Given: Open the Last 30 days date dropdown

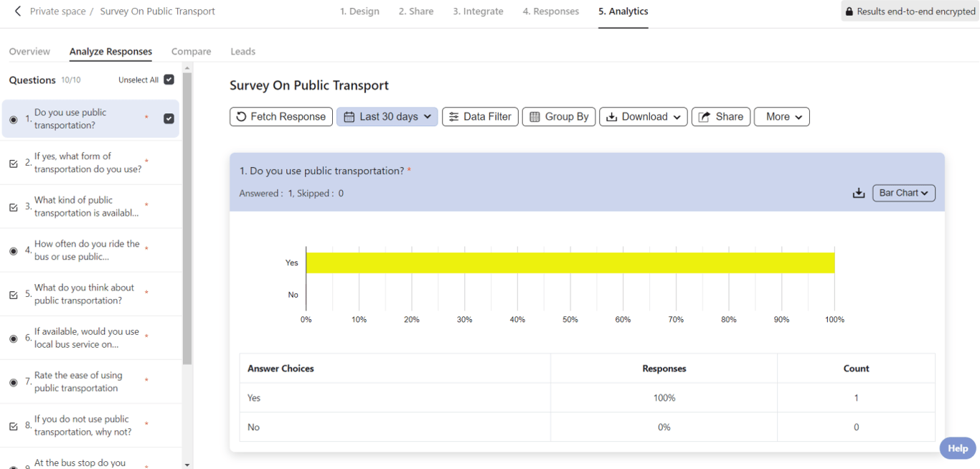Looking at the screenshot, I should tap(387, 117).
